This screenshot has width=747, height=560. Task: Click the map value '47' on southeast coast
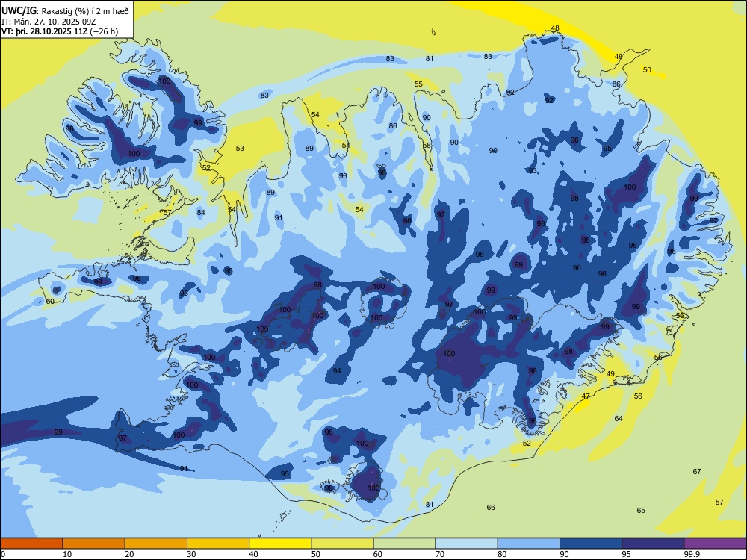(x=586, y=396)
